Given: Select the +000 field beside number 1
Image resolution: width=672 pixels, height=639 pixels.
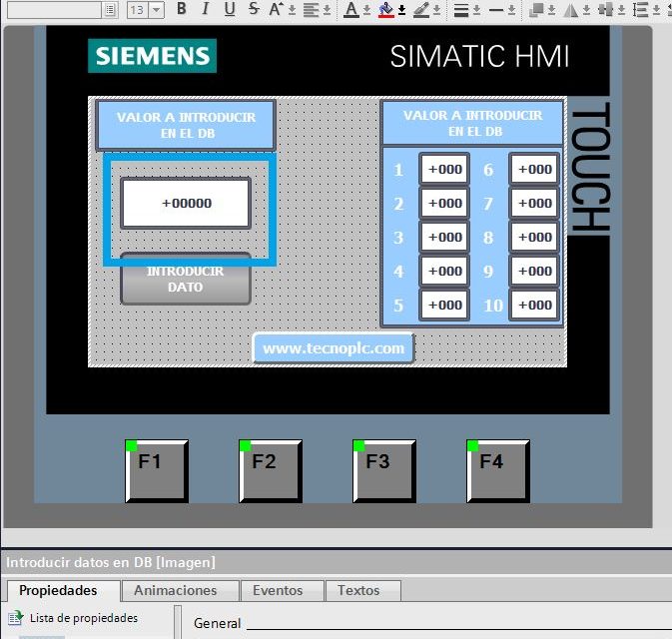Looking at the screenshot, I should click(x=444, y=170).
